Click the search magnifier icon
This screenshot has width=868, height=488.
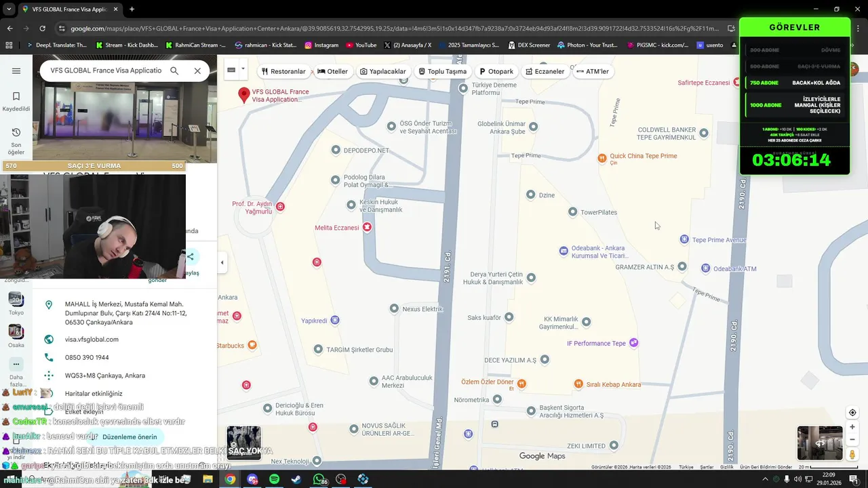coord(174,70)
